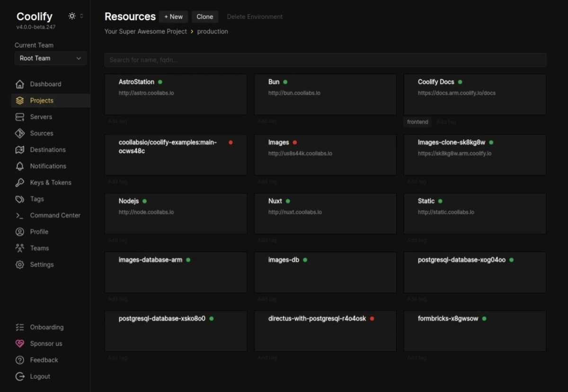Click the frontend tag on Coolify Docs

417,122
